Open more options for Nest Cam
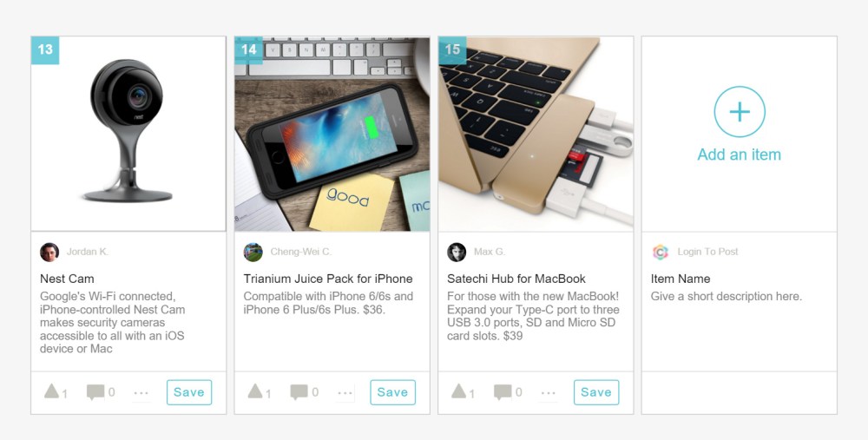 click(x=141, y=393)
